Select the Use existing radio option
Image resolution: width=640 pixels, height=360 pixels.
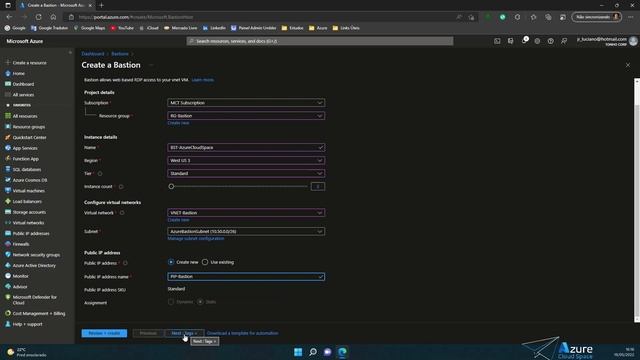[x=205, y=262]
